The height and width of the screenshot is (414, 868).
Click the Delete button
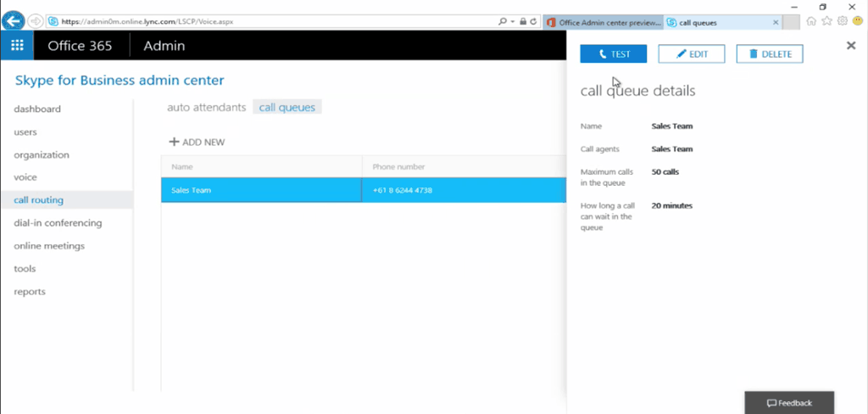pyautogui.click(x=770, y=54)
